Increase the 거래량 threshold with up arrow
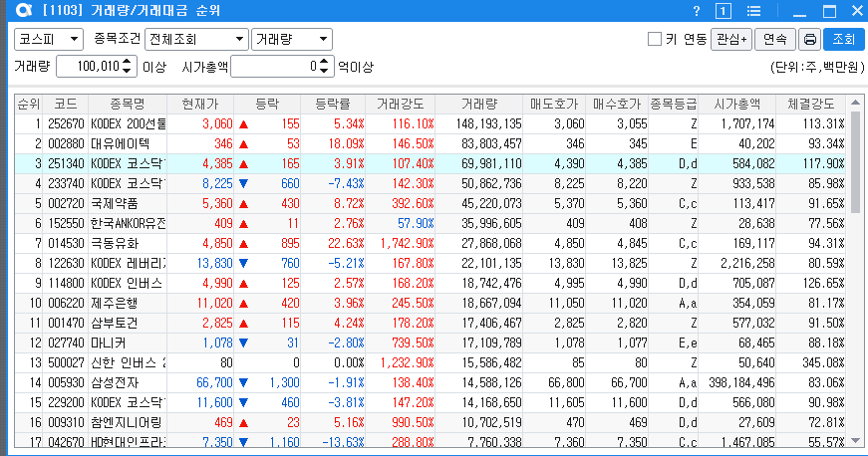 pyautogui.click(x=128, y=62)
